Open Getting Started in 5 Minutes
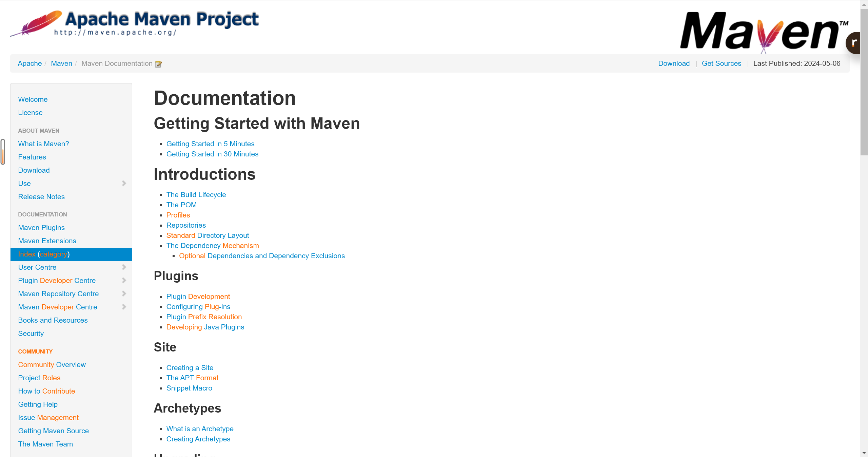The height and width of the screenshot is (457, 868). click(x=210, y=144)
